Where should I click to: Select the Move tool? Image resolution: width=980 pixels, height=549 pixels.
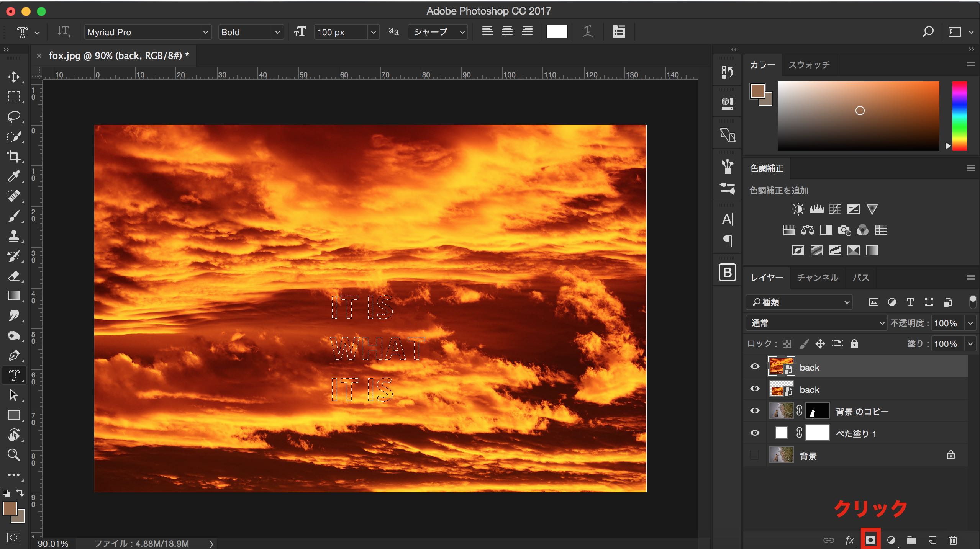pos(14,77)
